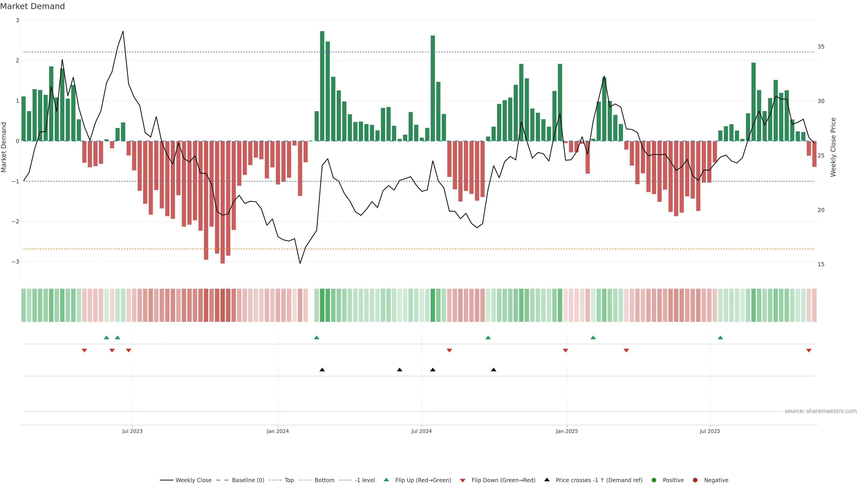Click the leftmost red Flip Down triangle marker
This screenshot has width=868, height=488.
tap(85, 351)
